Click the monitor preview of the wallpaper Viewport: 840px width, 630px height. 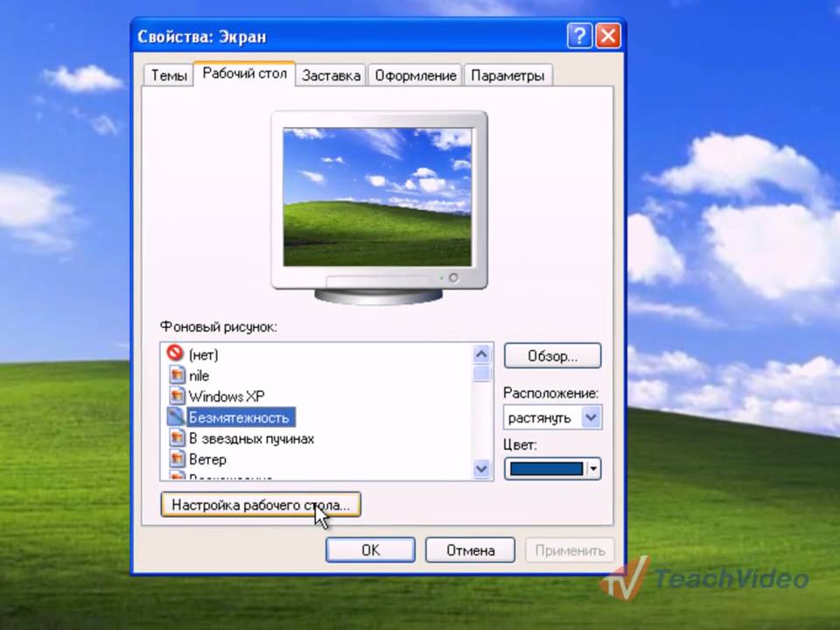378,208
